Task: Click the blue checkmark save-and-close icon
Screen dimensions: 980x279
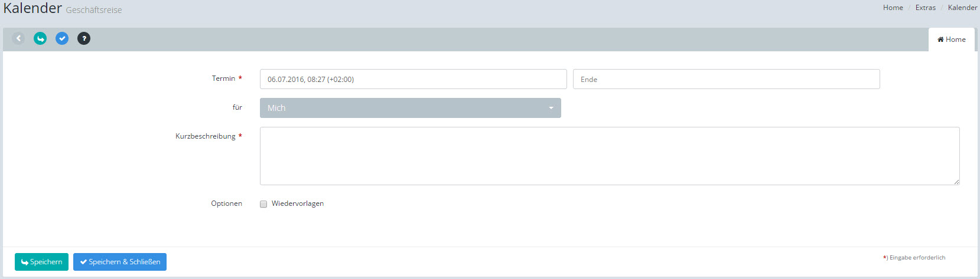Action: [x=62, y=38]
